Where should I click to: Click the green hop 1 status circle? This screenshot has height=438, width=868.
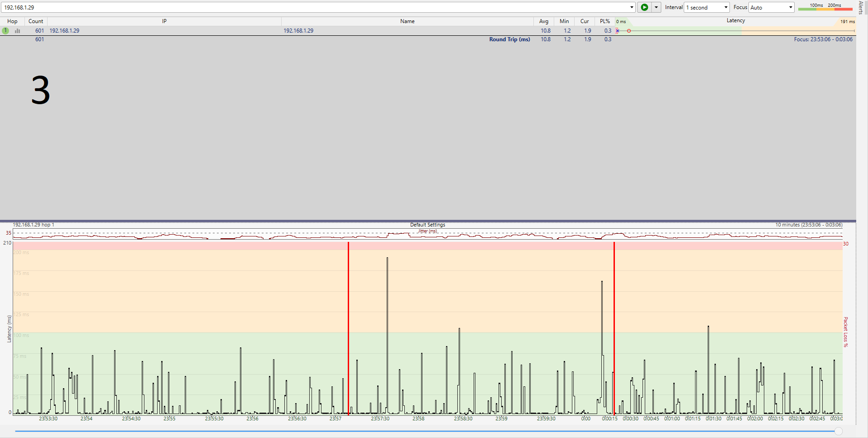[x=5, y=31]
